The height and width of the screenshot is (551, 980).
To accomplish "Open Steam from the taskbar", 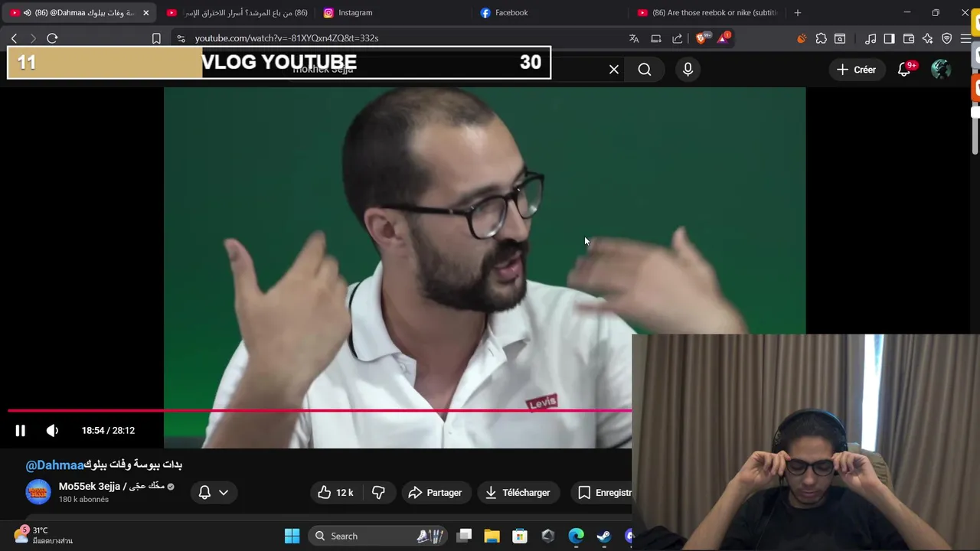I will [x=604, y=536].
